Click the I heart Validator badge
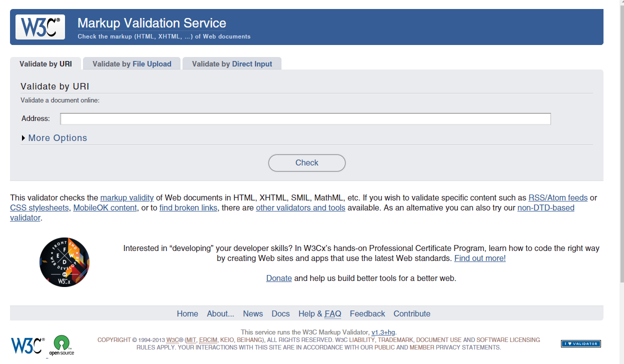This screenshot has height=364, width=624. [580, 343]
